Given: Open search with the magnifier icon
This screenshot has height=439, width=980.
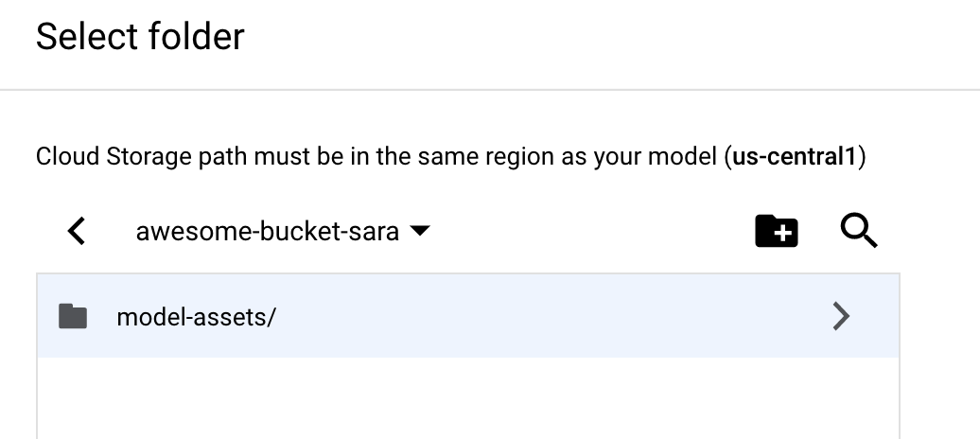Looking at the screenshot, I should pos(858,231).
